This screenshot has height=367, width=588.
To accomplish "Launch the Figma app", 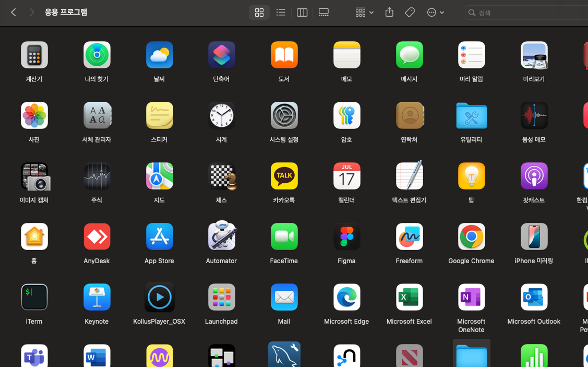I will (x=347, y=237).
